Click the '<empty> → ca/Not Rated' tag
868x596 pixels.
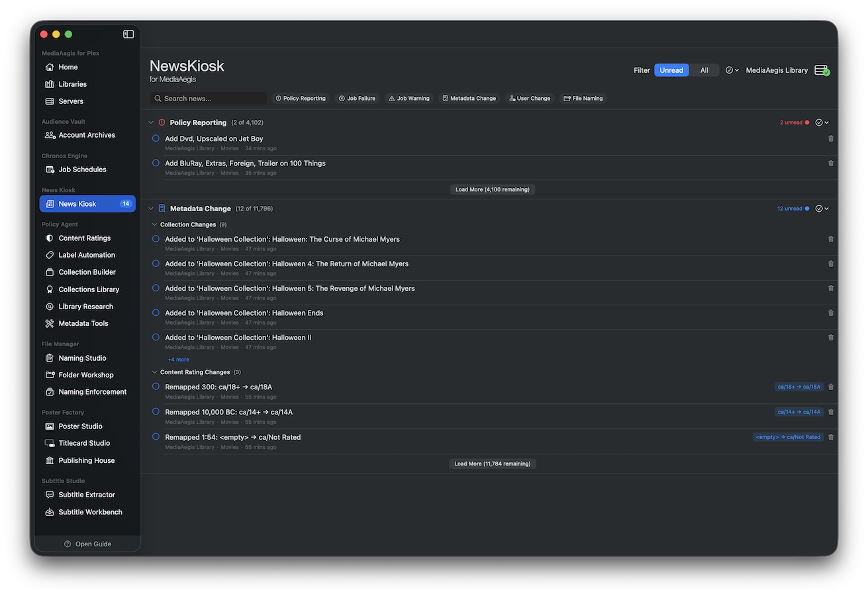(788, 437)
